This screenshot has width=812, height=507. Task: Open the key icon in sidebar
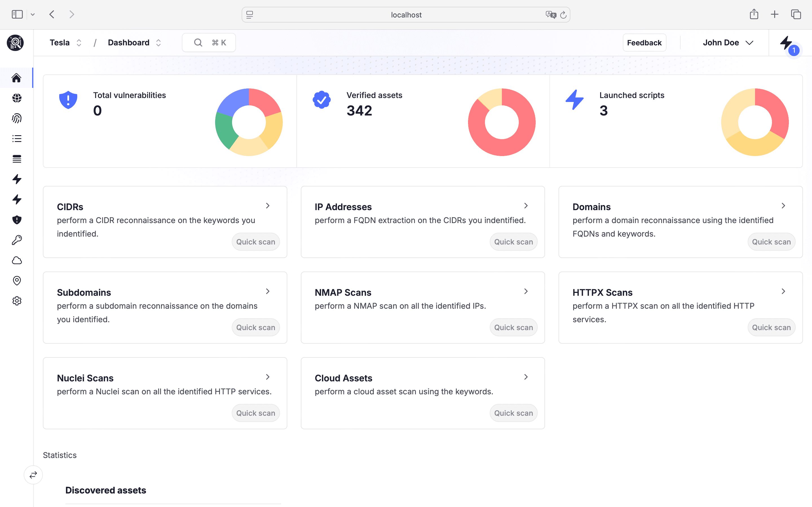(16, 240)
